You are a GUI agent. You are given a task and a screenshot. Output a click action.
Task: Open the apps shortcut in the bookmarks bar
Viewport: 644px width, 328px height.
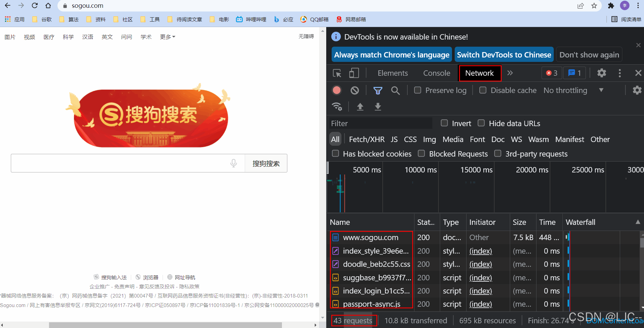(15, 19)
